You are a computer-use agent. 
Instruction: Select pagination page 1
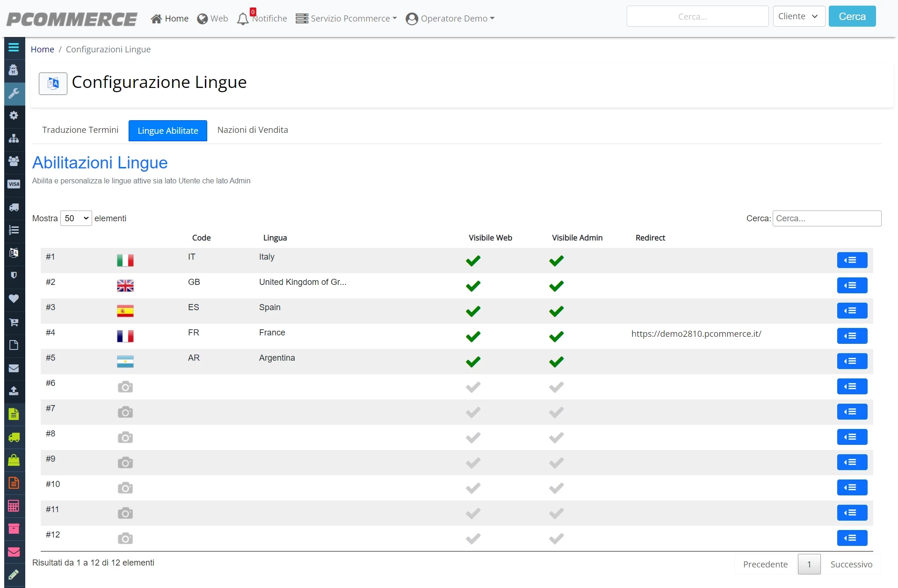pyautogui.click(x=809, y=564)
